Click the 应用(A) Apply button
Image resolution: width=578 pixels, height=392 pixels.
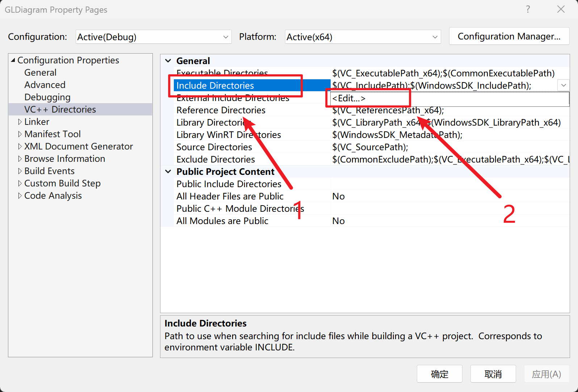click(x=546, y=374)
